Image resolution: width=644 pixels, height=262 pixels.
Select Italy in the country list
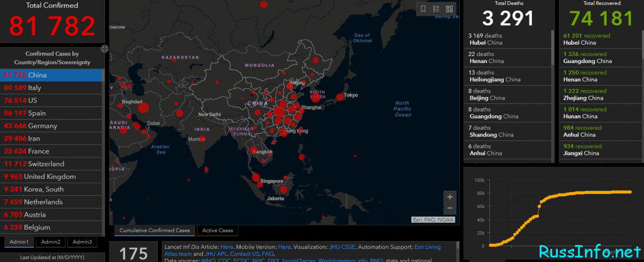point(51,88)
